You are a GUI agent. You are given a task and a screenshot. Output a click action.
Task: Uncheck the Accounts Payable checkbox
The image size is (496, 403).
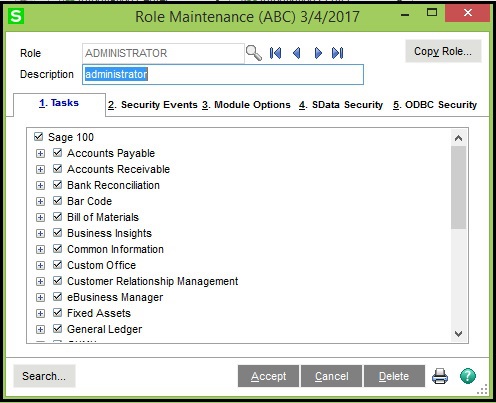click(57, 153)
